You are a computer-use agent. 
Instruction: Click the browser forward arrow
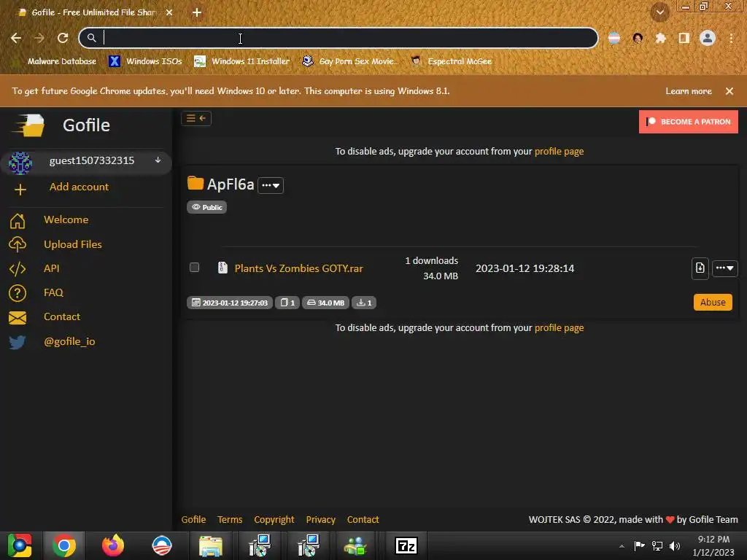(39, 38)
